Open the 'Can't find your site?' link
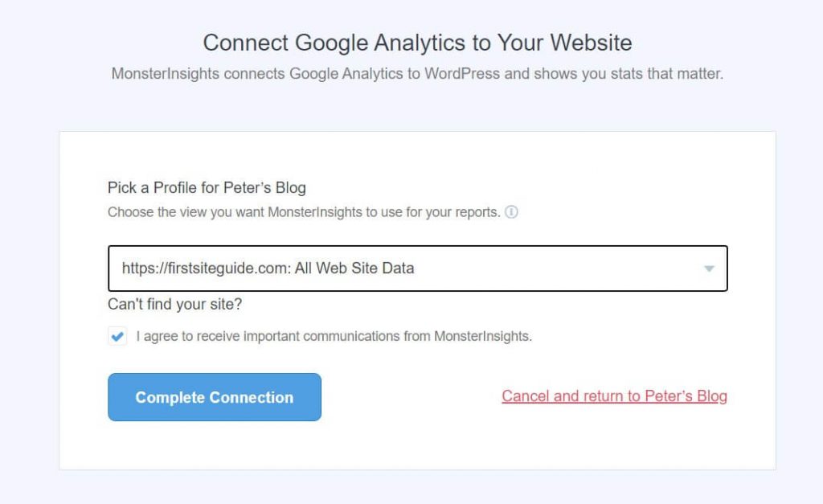Screen dimensions: 823x504 click(174, 305)
